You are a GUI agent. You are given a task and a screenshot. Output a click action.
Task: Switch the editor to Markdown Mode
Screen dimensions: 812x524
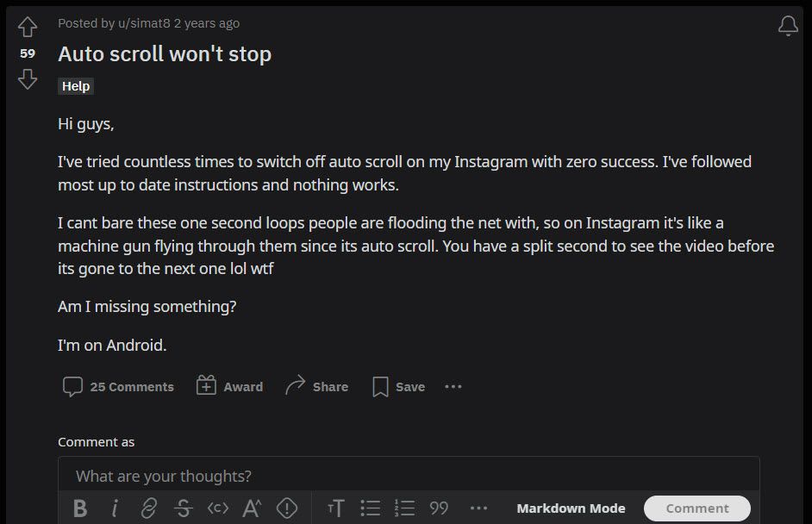coord(571,508)
